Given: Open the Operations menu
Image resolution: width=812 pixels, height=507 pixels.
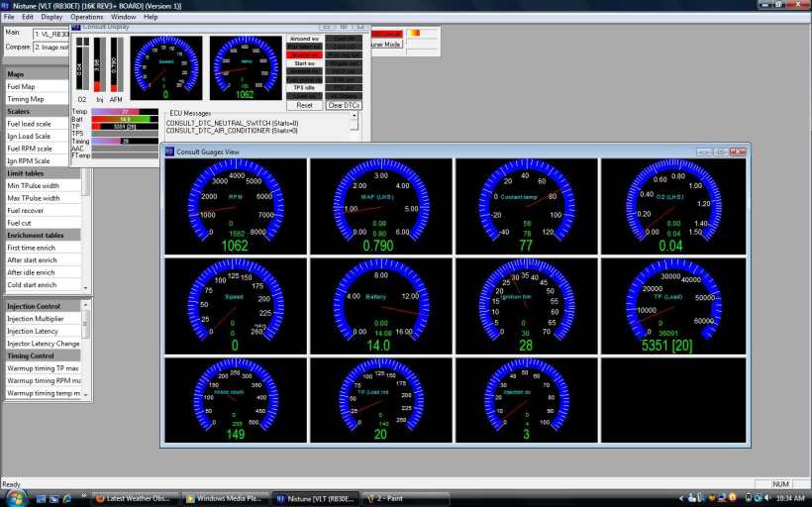Looking at the screenshot, I should coord(86,17).
